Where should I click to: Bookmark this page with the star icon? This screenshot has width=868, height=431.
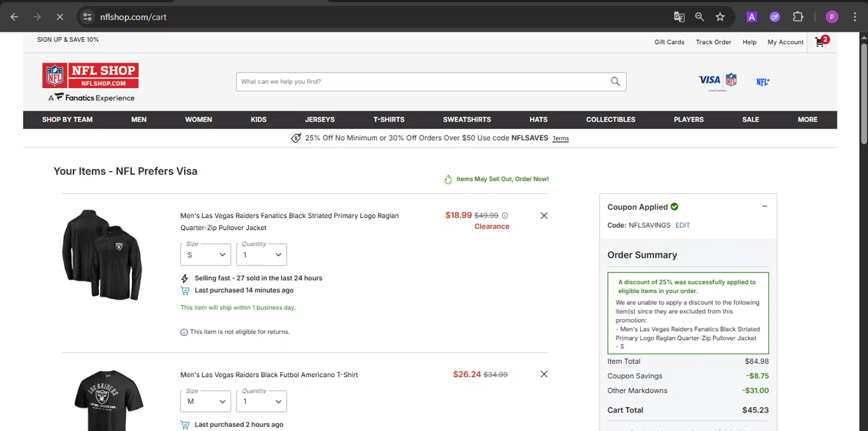tap(720, 17)
